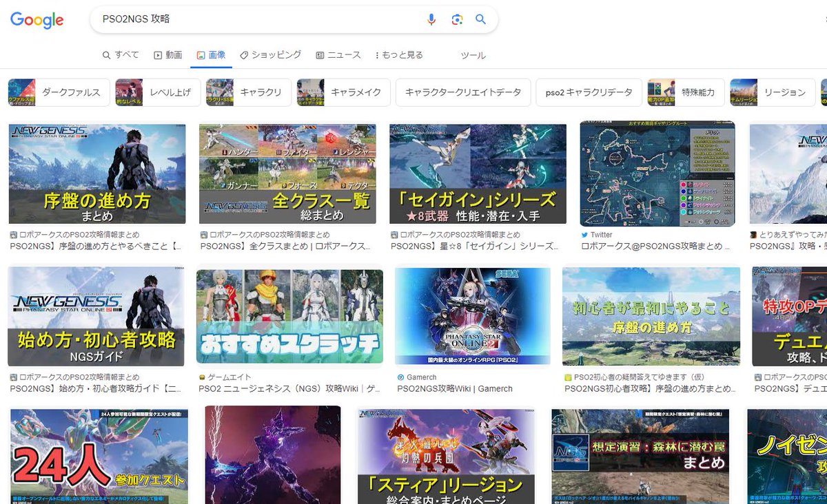The image size is (827, 504).
Task: Open the ショッピング tab
Action: click(x=271, y=55)
